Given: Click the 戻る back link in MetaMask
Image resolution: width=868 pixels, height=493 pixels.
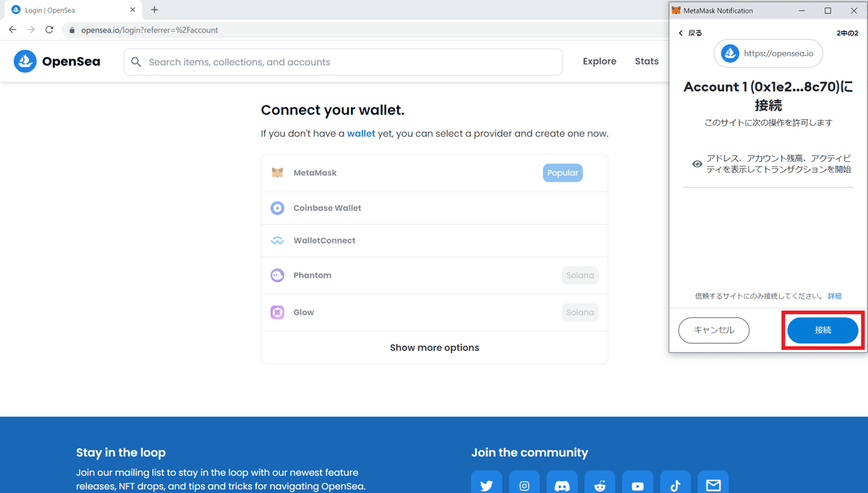Looking at the screenshot, I should (690, 33).
